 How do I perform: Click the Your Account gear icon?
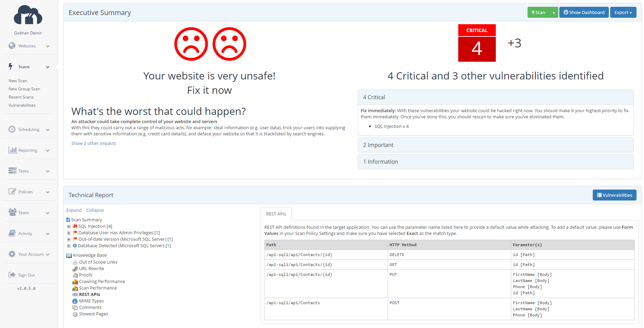point(11,254)
